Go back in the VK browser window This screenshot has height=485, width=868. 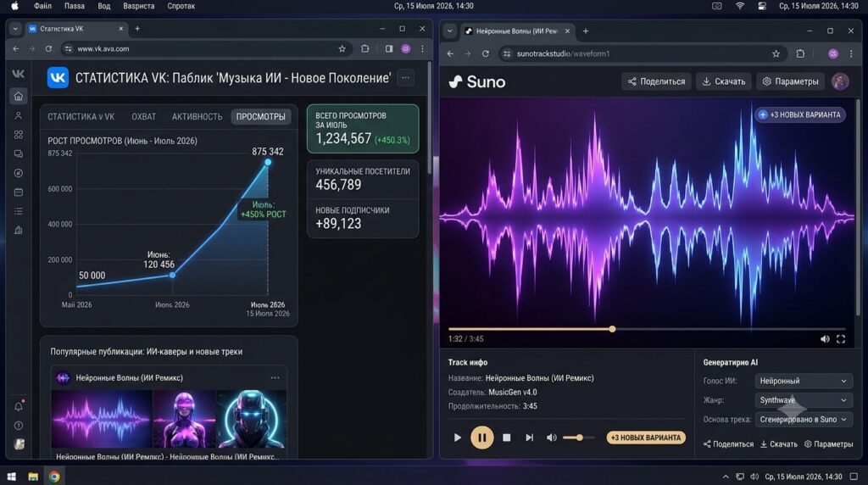coord(15,48)
